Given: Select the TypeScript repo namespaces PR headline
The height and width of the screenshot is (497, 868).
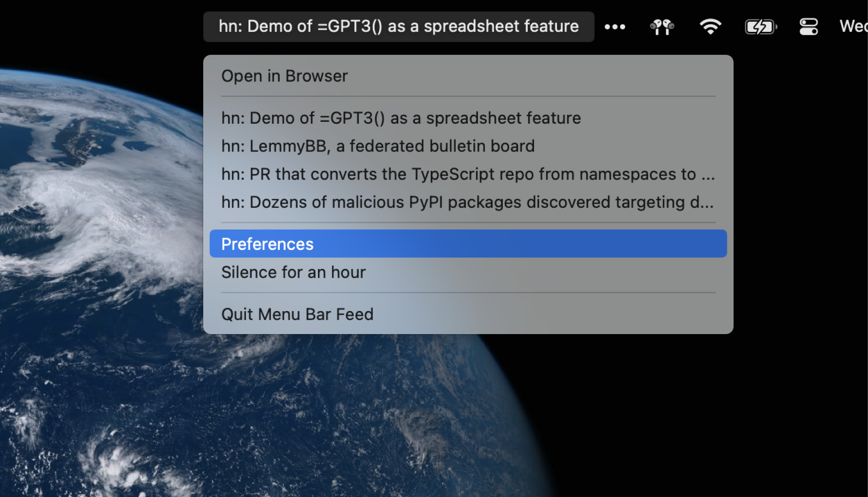Looking at the screenshot, I should [x=468, y=174].
